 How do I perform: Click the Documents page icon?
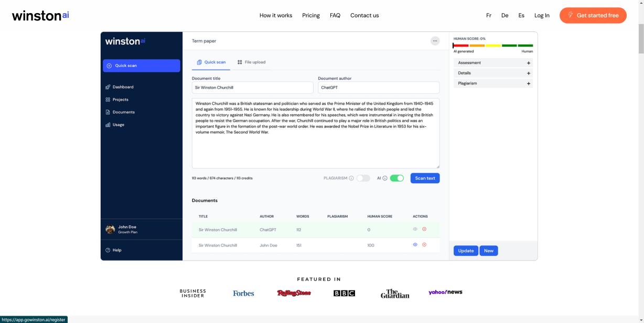[x=108, y=112]
